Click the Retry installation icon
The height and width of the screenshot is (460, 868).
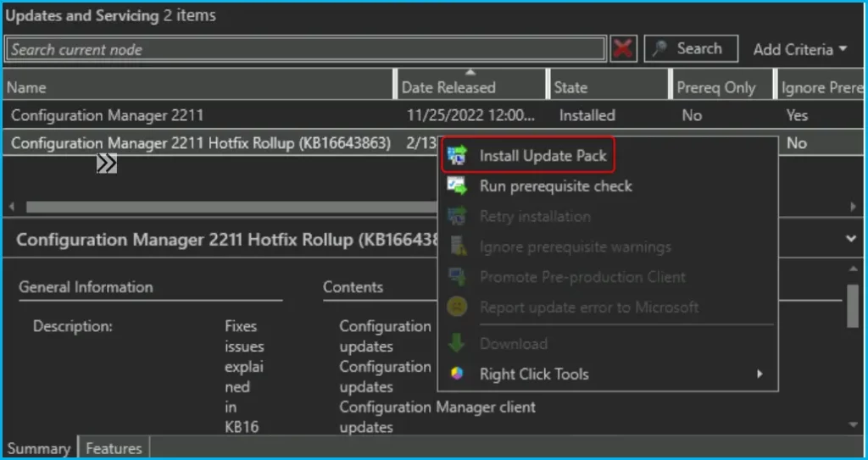[x=457, y=216]
